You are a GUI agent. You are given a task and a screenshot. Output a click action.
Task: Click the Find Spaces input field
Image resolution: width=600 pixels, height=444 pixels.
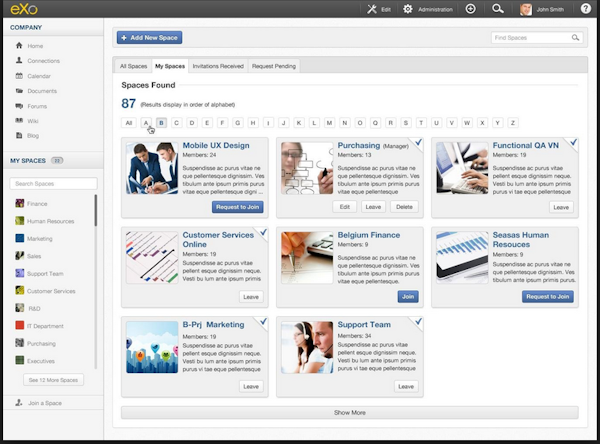pos(537,38)
